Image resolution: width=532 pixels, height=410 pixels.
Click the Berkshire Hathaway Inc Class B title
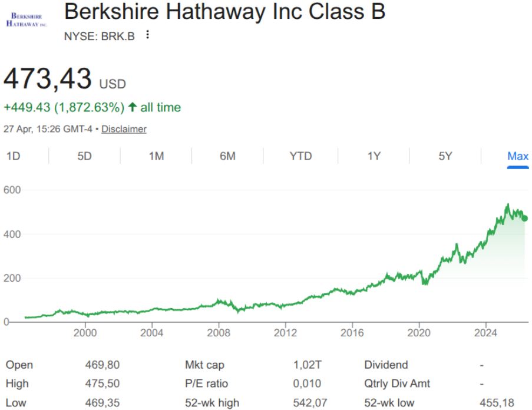[x=224, y=12]
